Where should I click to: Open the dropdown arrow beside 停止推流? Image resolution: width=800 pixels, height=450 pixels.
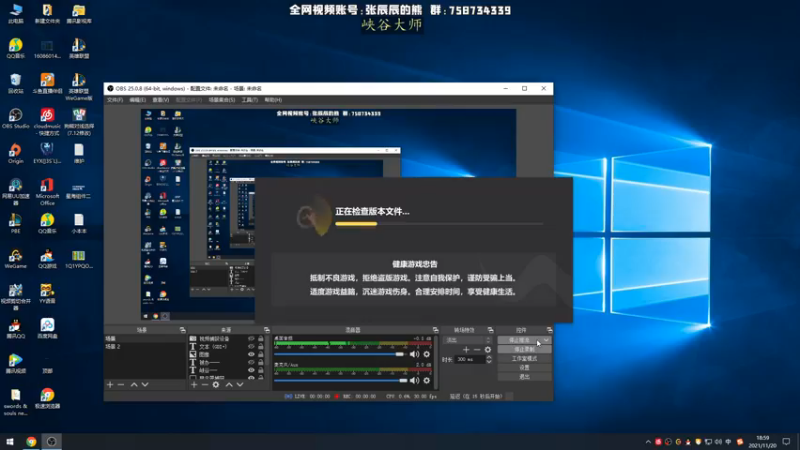[546, 340]
